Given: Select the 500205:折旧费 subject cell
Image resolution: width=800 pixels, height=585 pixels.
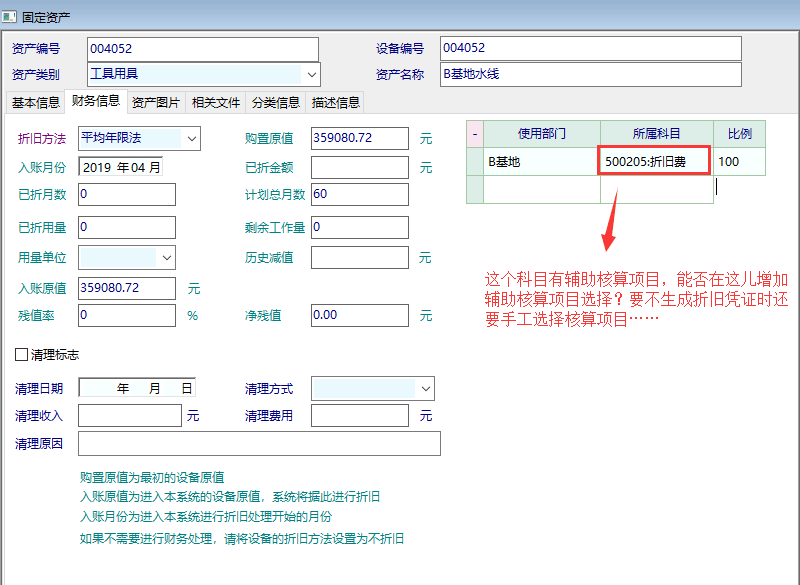Looking at the screenshot, I should tap(655, 161).
